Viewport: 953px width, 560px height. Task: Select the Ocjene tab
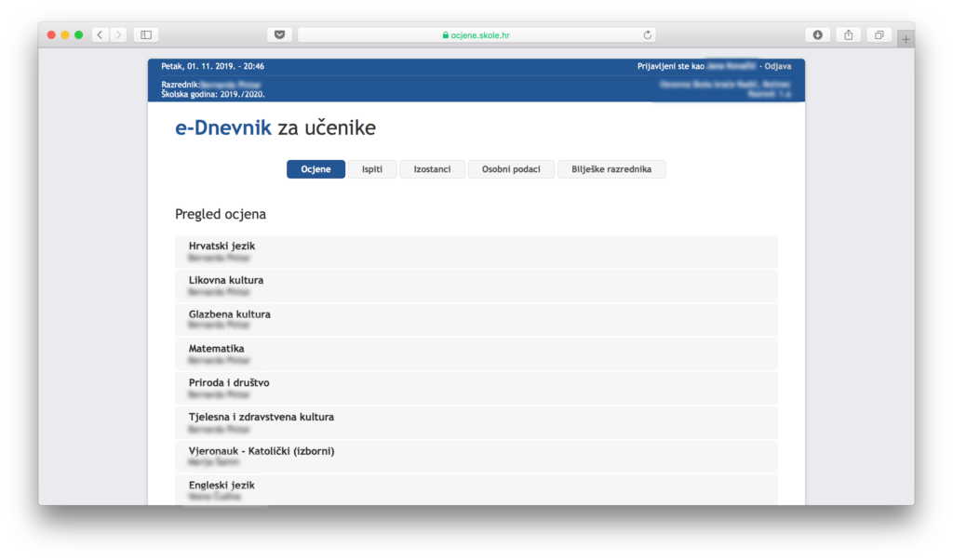(x=315, y=169)
